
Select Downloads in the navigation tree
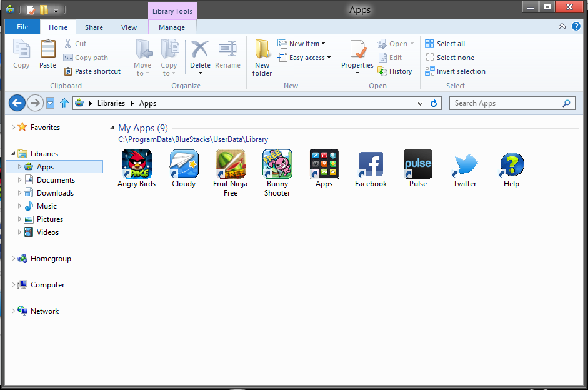(55, 193)
